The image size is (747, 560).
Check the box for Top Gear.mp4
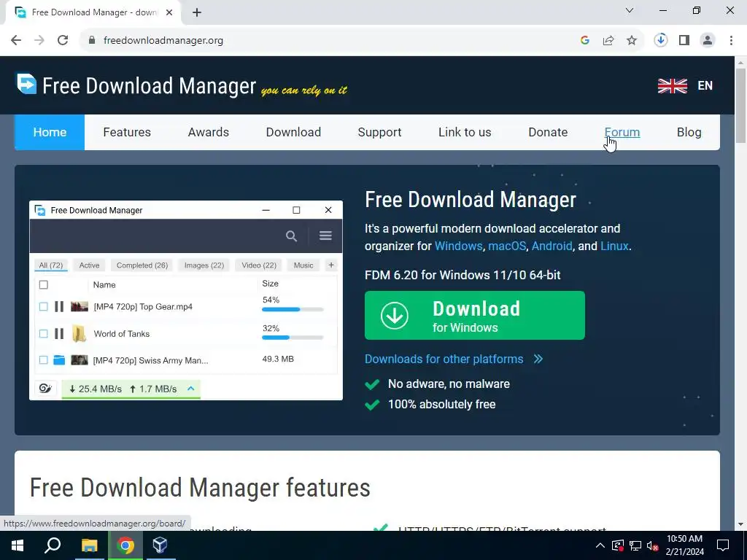click(43, 307)
